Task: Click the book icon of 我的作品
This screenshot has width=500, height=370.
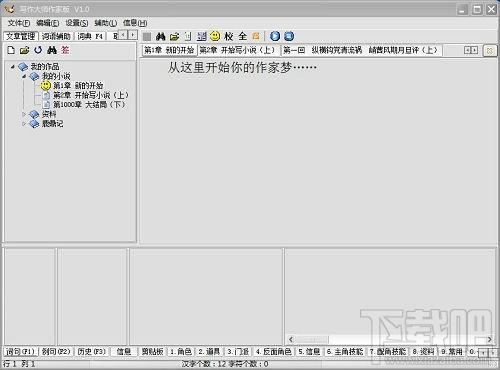Action: click(23, 67)
